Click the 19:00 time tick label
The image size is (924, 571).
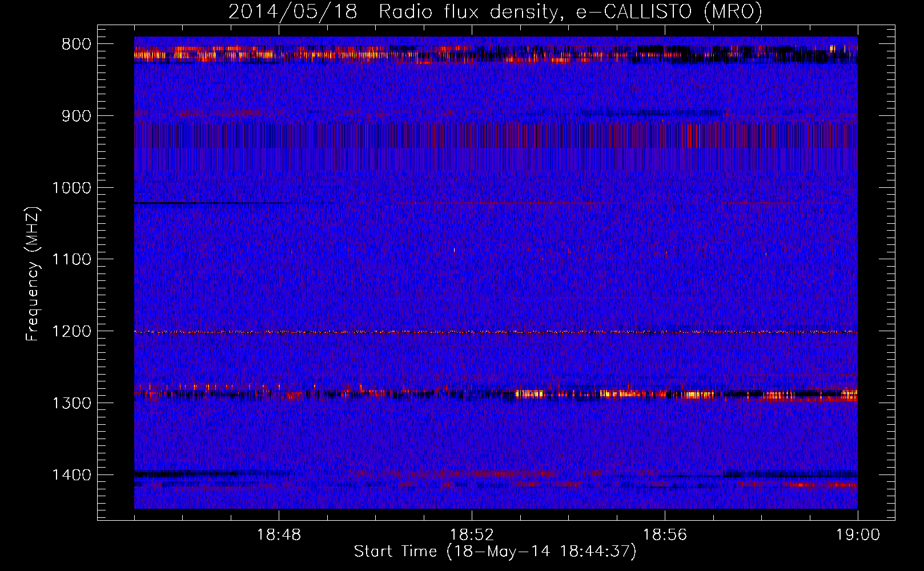[x=858, y=535]
